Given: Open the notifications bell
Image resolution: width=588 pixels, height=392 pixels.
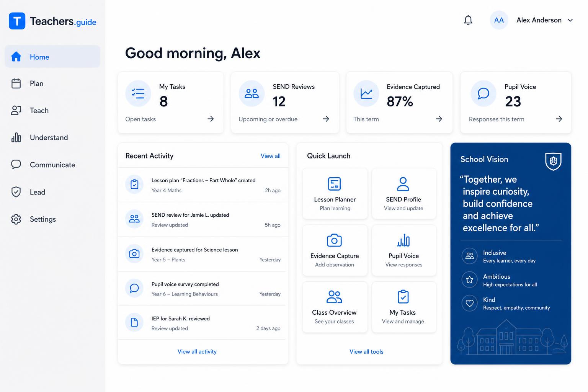Looking at the screenshot, I should coord(468,20).
